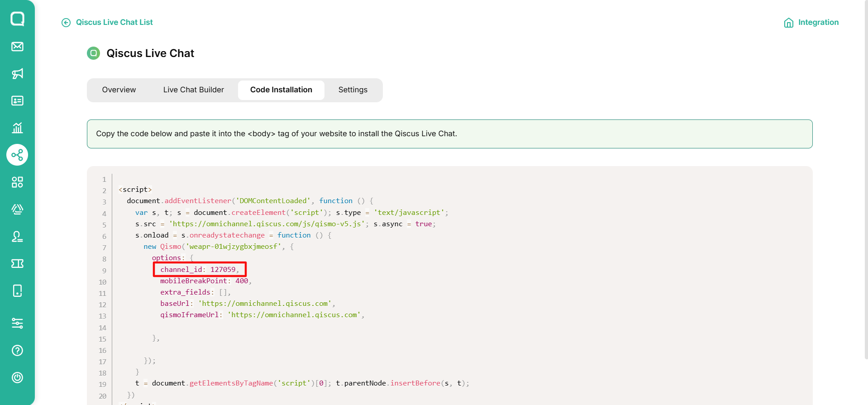This screenshot has height=405, width=868.
Task: Open the Help question mark icon
Action: click(17, 350)
